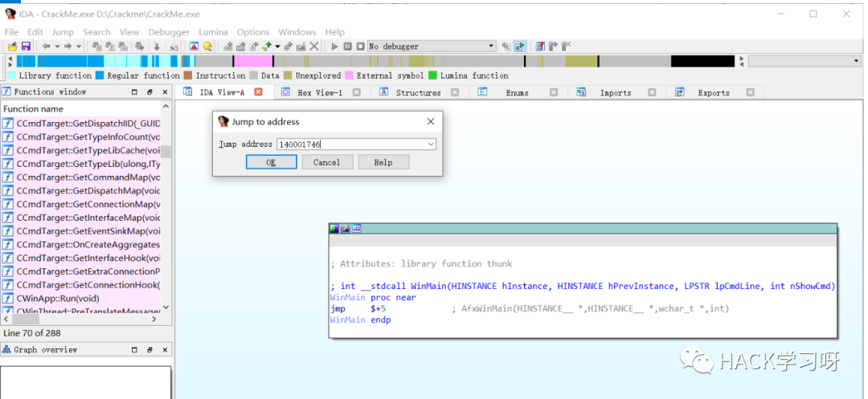Click the Open file toolbar icon

click(x=13, y=47)
